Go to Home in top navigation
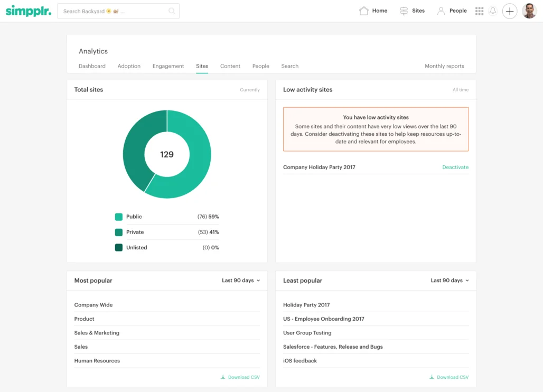The image size is (543, 392). [373, 11]
